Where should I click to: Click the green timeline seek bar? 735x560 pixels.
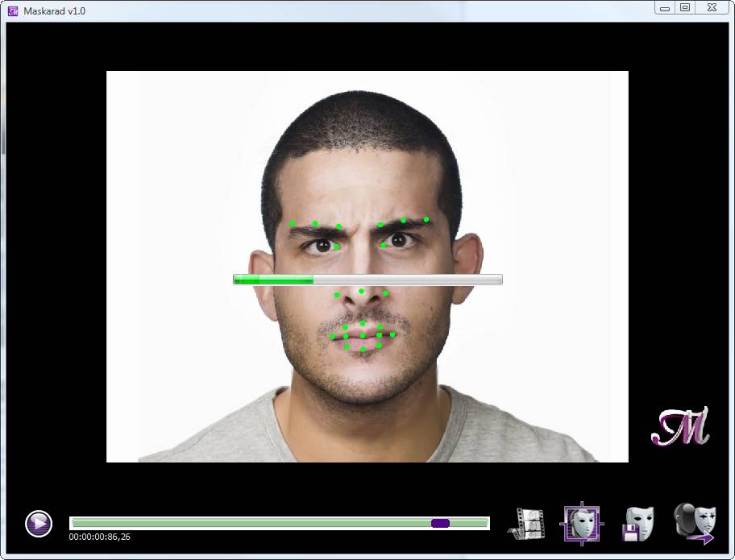pos(280,523)
